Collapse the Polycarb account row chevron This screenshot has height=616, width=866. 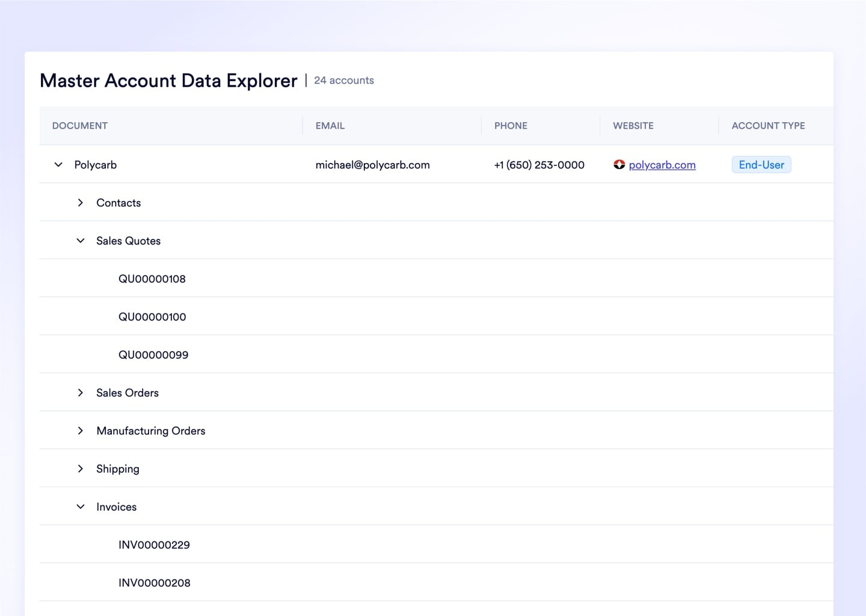pos(58,165)
